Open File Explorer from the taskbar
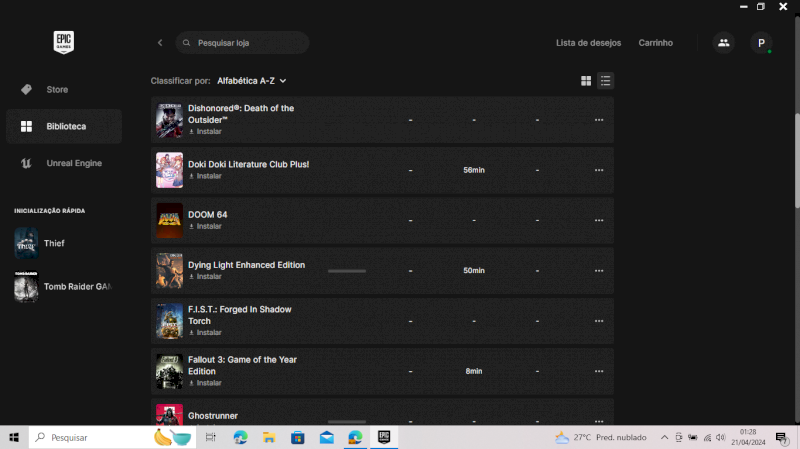The image size is (800, 449). pos(269,437)
